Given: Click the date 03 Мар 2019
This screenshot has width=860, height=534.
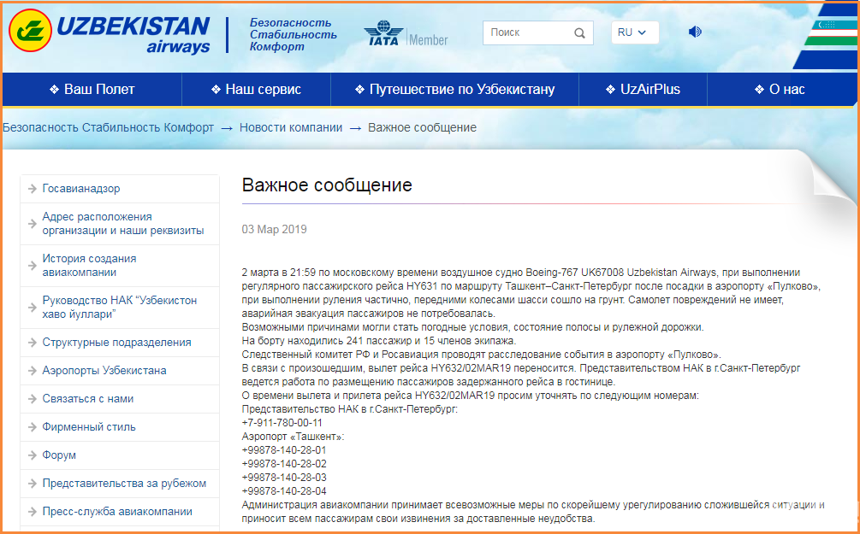Looking at the screenshot, I should 274,230.
